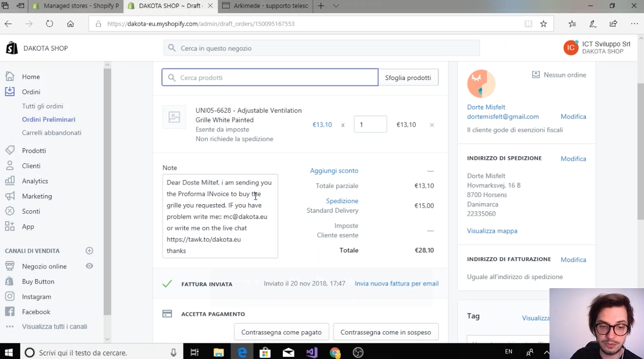Open Edge settings and more menu
This screenshot has width=644, height=359.
coord(634,24)
